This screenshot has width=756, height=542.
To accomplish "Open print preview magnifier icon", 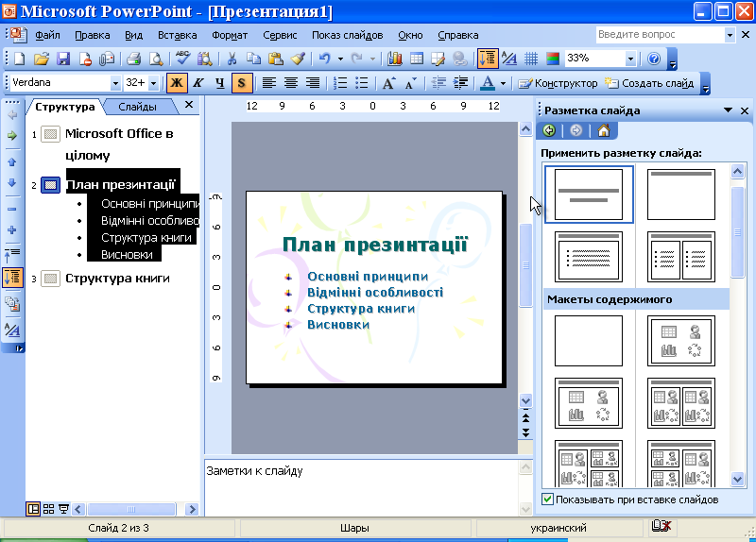I will pos(156,59).
